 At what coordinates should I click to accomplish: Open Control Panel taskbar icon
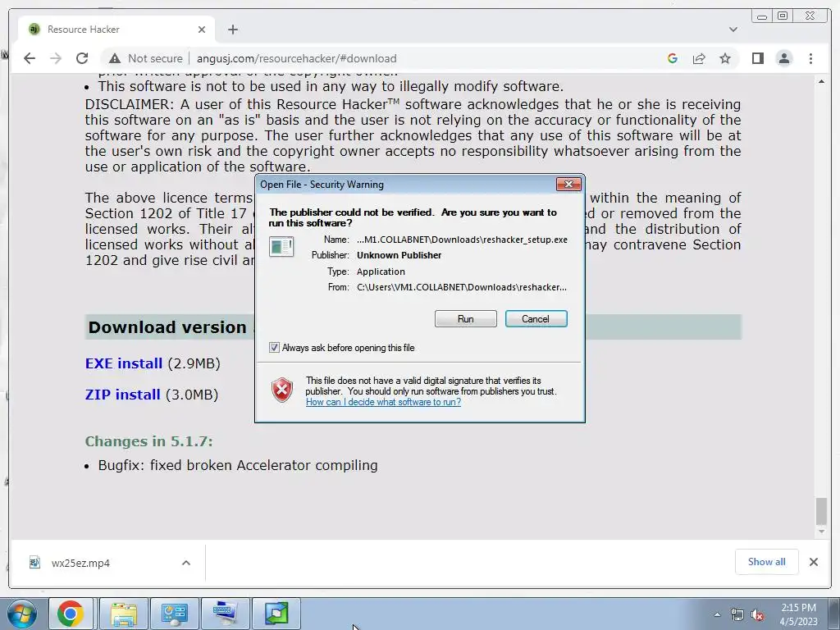[x=174, y=614]
